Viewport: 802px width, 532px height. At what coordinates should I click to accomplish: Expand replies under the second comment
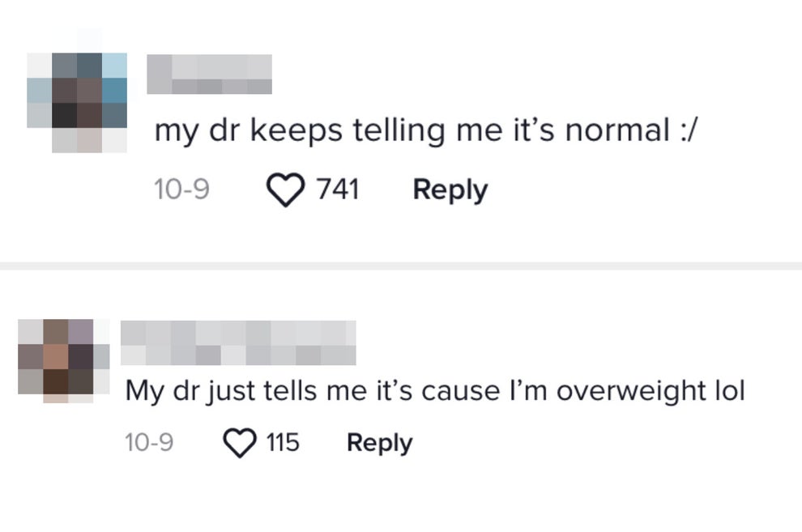[378, 441]
